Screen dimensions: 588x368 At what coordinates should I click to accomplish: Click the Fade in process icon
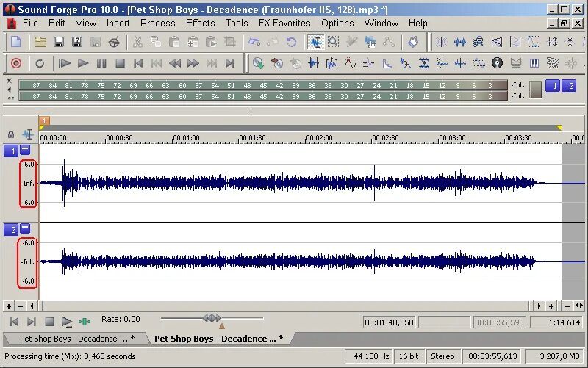[497, 42]
